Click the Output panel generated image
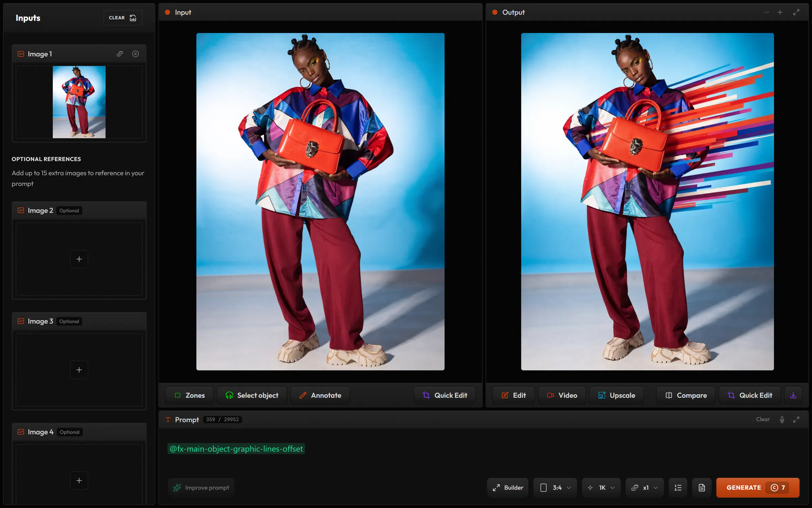 (x=647, y=202)
